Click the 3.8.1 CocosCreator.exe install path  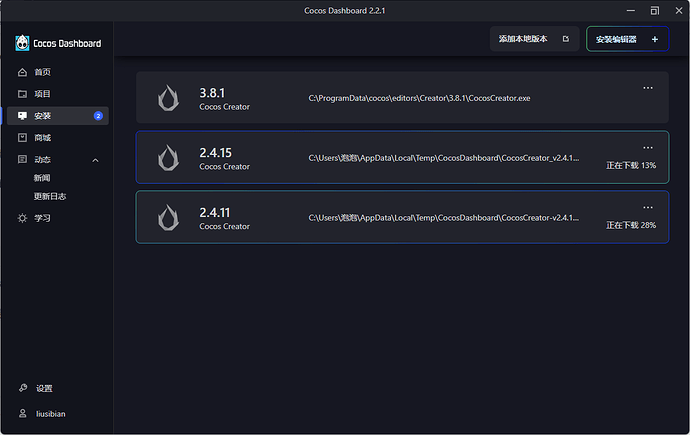coord(419,99)
